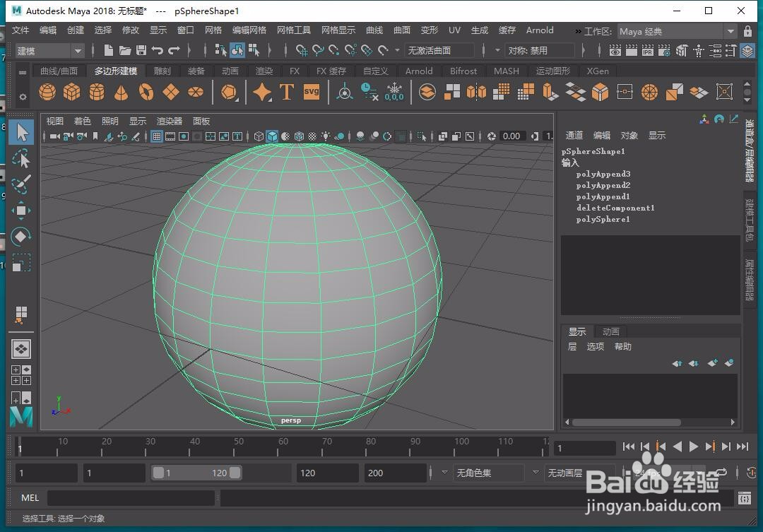This screenshot has height=532, width=763.
Task: Create a polygon sphere from the shelf
Action: point(47,92)
